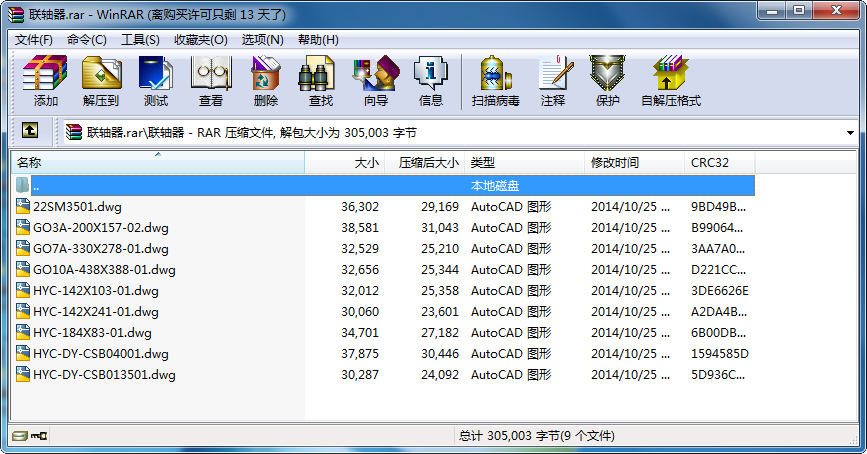
Task: Click the 本地磁盘 type label in the parent row
Action: pos(495,186)
